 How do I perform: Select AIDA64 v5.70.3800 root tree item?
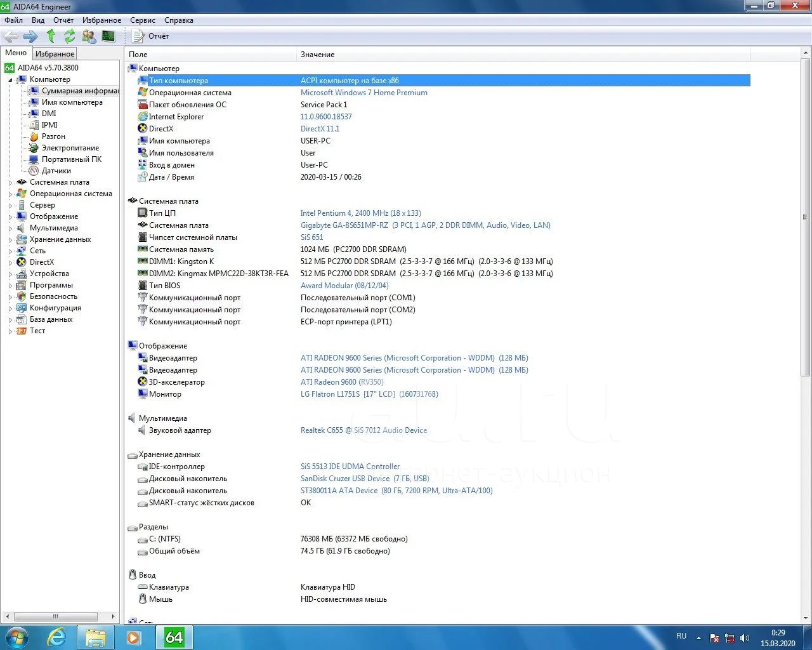click(48, 68)
